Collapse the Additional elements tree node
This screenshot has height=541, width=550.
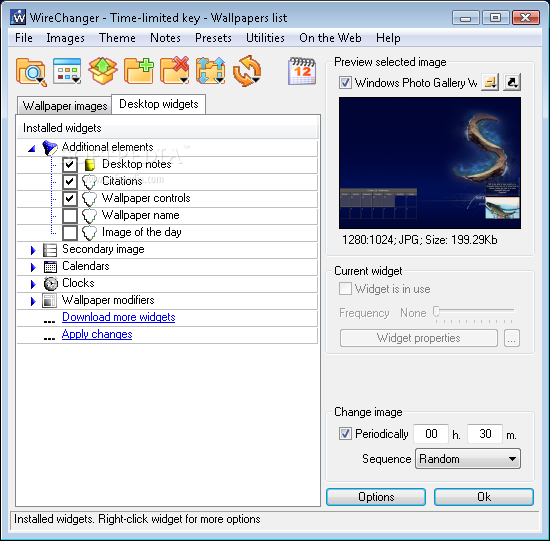click(32, 149)
